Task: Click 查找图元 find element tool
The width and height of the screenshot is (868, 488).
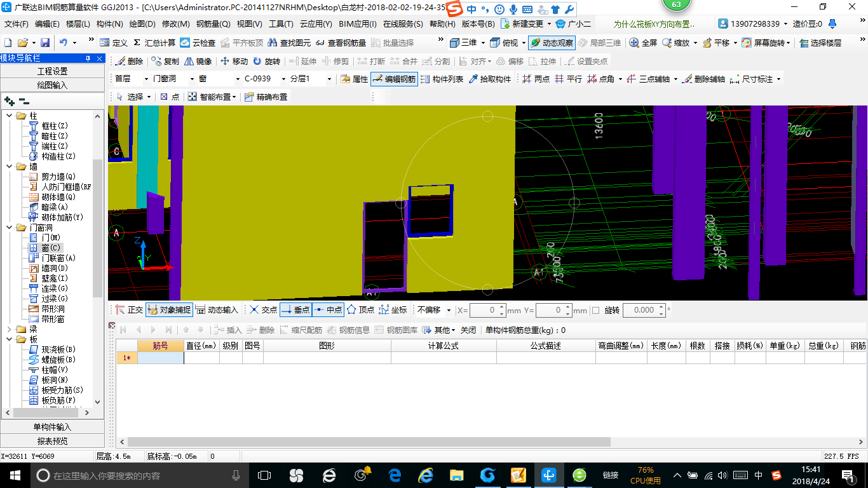Action: pos(289,43)
